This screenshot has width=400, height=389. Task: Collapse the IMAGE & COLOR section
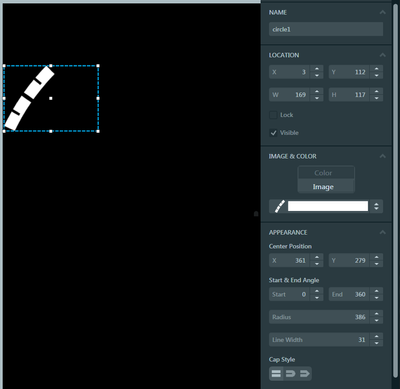point(382,156)
